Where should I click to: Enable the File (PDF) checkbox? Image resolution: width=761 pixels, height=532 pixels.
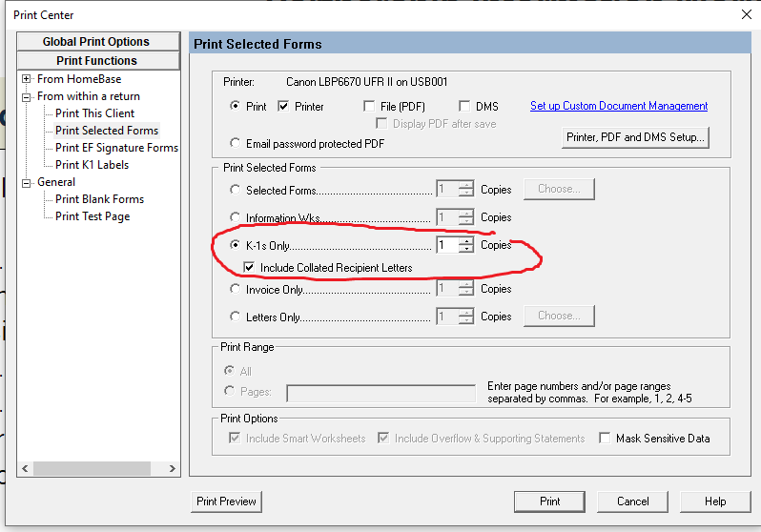[370, 107]
